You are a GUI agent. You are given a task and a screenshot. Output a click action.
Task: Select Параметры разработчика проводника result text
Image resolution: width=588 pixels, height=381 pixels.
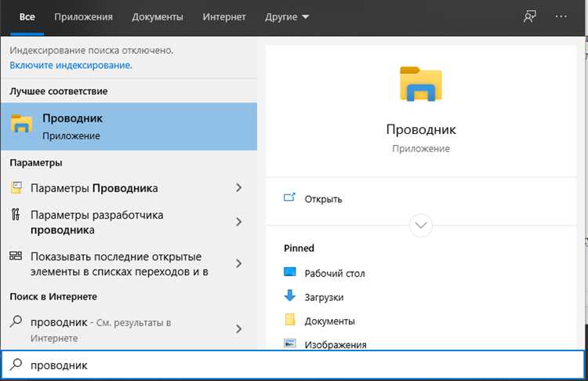[x=96, y=223]
